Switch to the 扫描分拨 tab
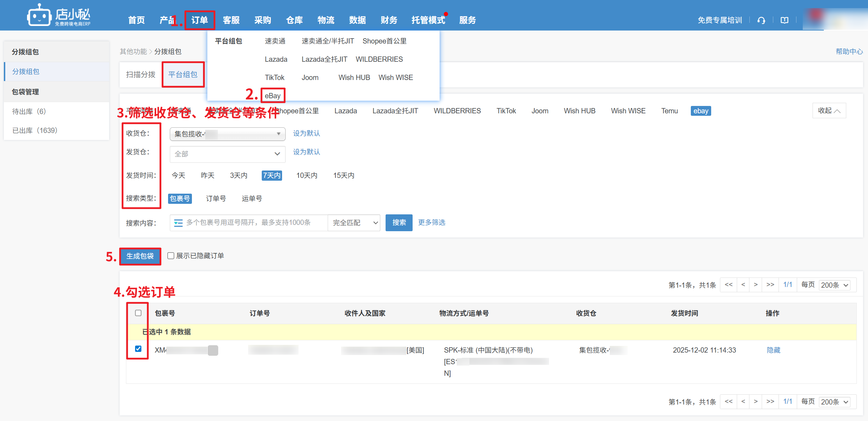Viewport: 868px width, 421px height. (141, 74)
